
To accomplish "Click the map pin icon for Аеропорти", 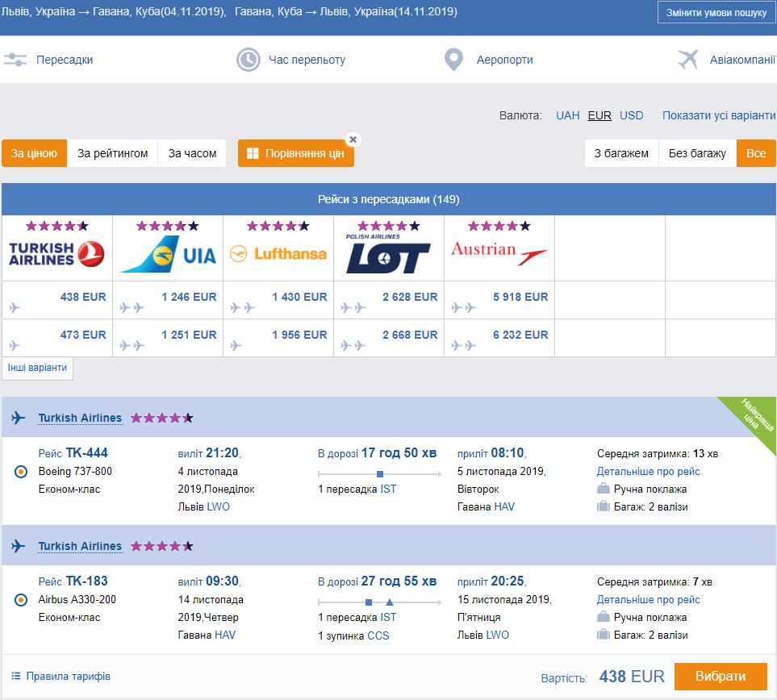I will click(x=454, y=60).
